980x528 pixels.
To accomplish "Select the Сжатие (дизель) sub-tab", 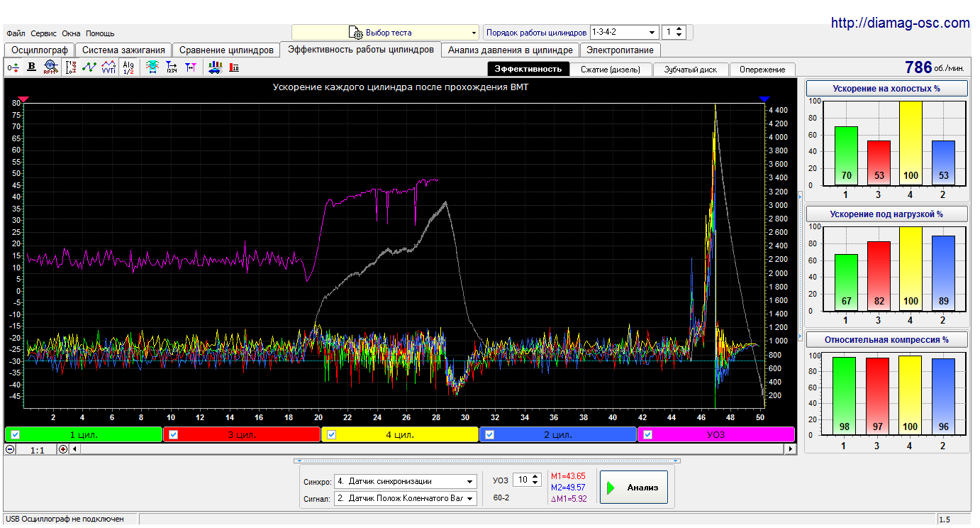I will pos(611,70).
